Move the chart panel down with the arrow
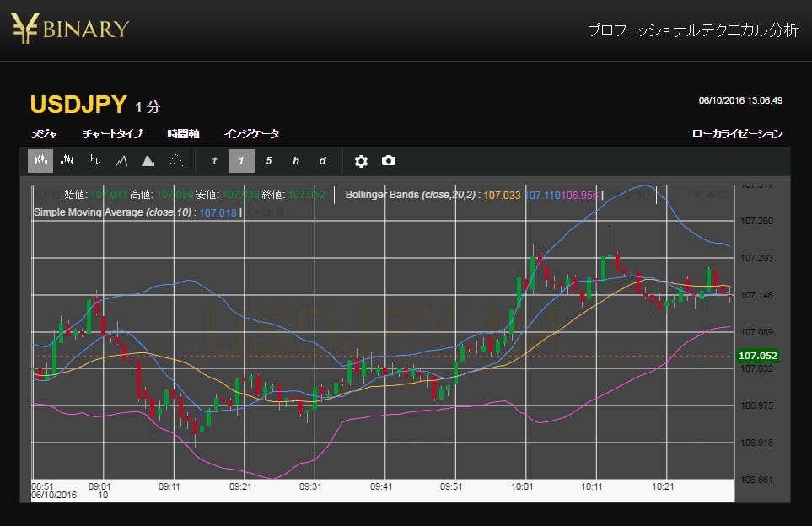The height and width of the screenshot is (526, 812). [x=698, y=195]
